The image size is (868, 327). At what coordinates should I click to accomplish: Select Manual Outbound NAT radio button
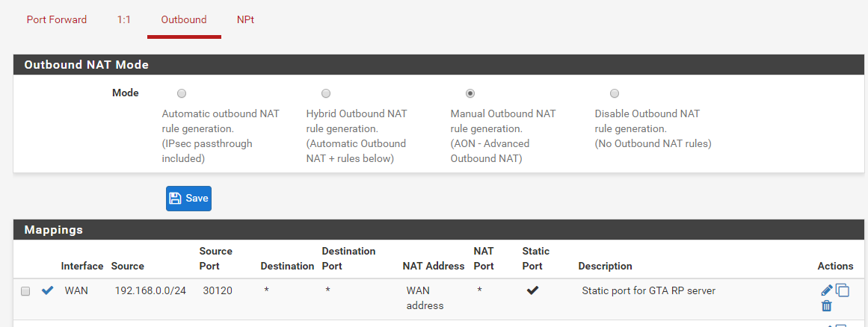[x=470, y=93]
